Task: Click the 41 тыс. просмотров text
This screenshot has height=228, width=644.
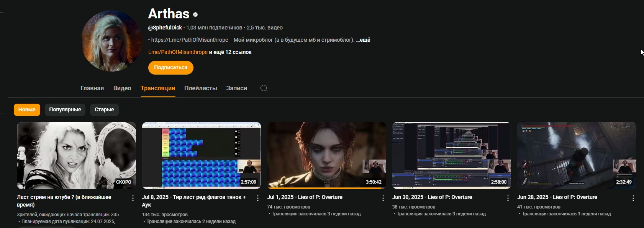Action: pos(539,207)
